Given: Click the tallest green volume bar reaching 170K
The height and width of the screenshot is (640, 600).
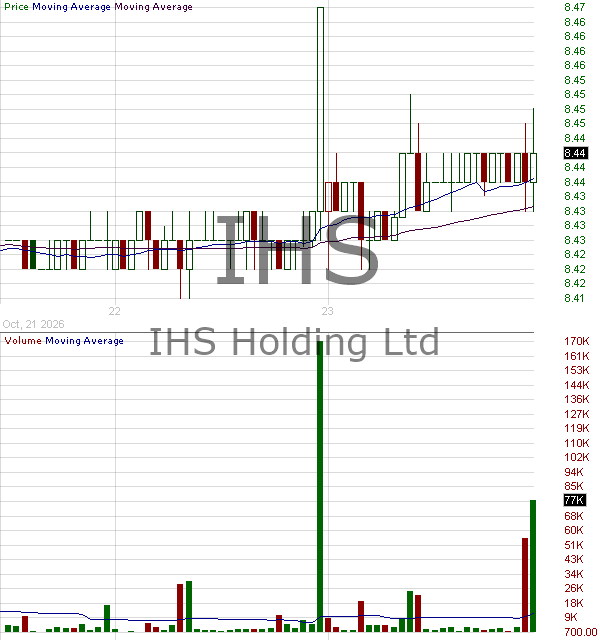Looking at the screenshot, I should 320,487.
